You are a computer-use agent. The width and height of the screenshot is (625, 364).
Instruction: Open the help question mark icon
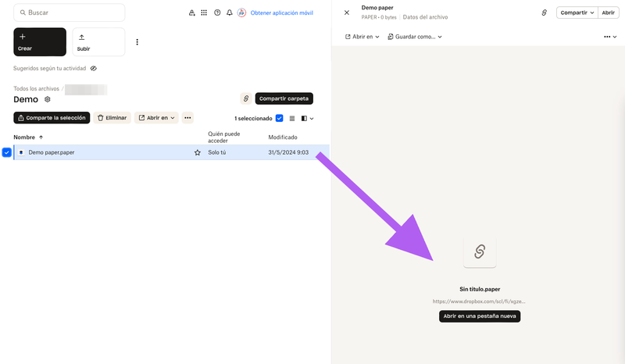[217, 12]
